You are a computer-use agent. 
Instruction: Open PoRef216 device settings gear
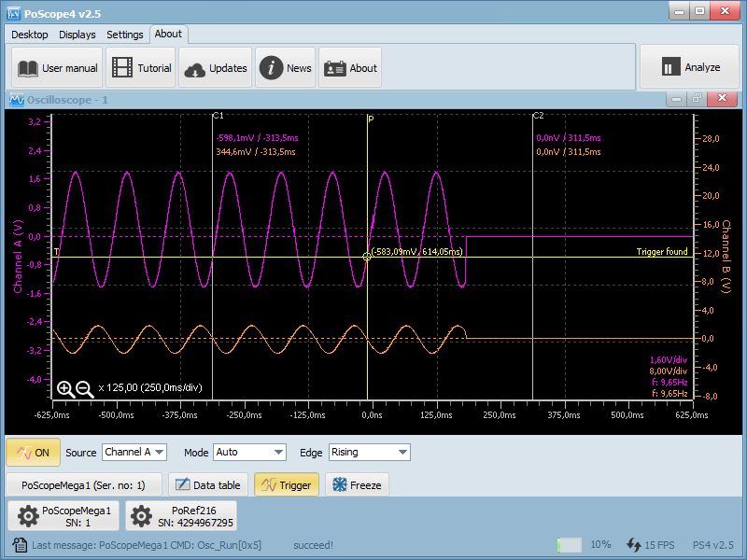click(x=142, y=515)
